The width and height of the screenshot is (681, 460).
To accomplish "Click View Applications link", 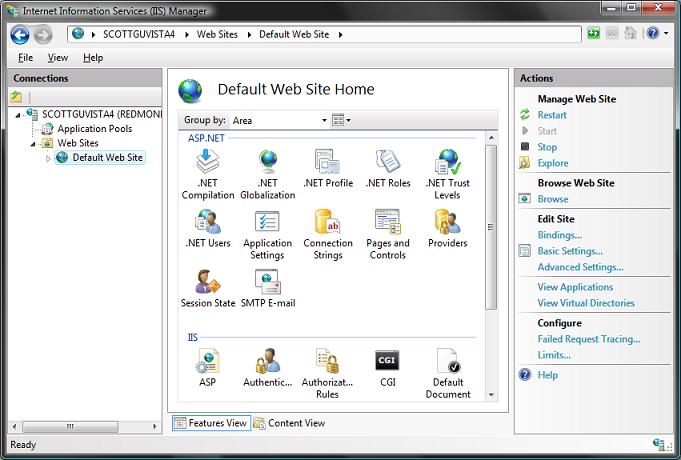I will point(575,287).
